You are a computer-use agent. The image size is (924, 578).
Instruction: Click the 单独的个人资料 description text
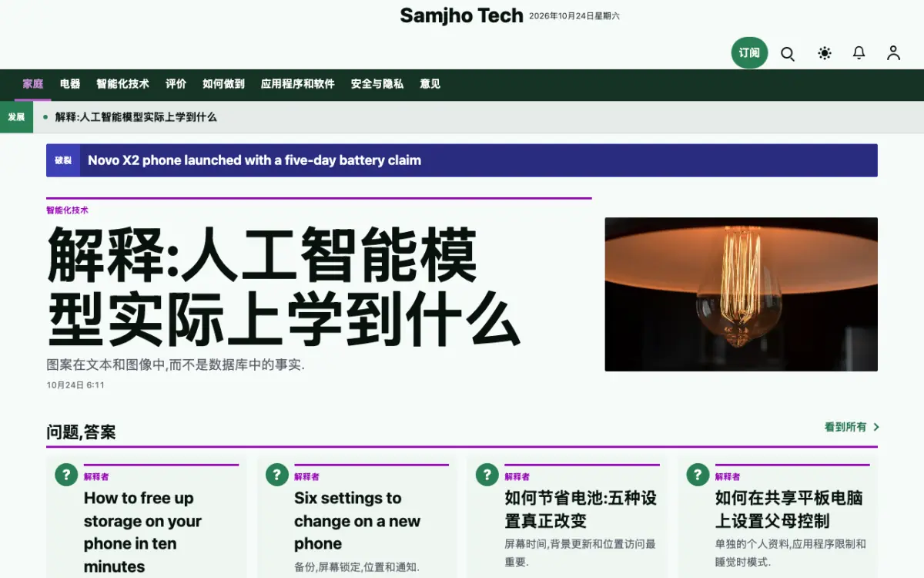(x=791, y=553)
